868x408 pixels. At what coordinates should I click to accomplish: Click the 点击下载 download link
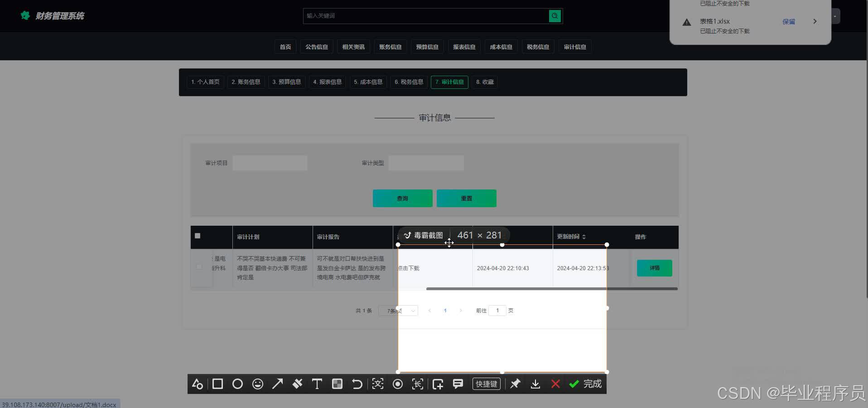coord(408,268)
